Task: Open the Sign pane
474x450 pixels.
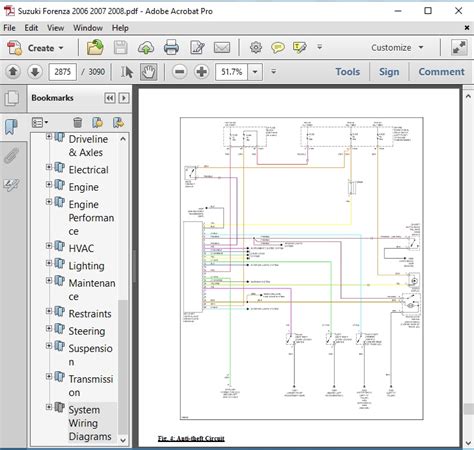Action: pos(389,72)
